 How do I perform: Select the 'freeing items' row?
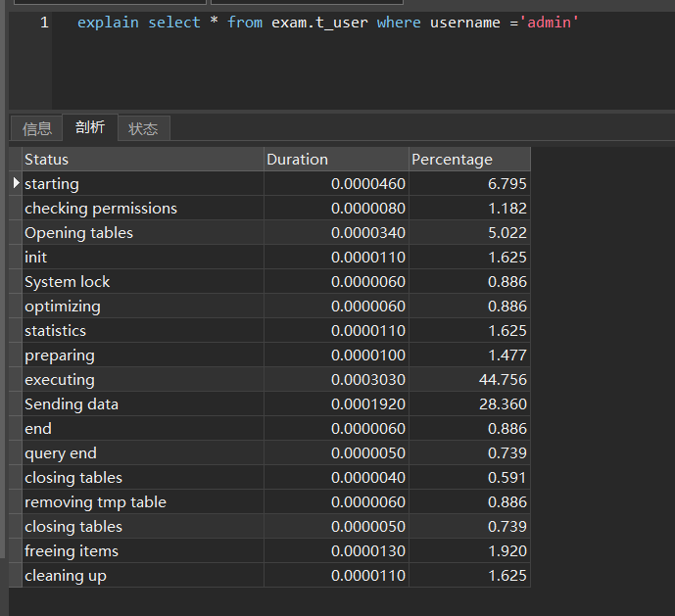[276, 551]
